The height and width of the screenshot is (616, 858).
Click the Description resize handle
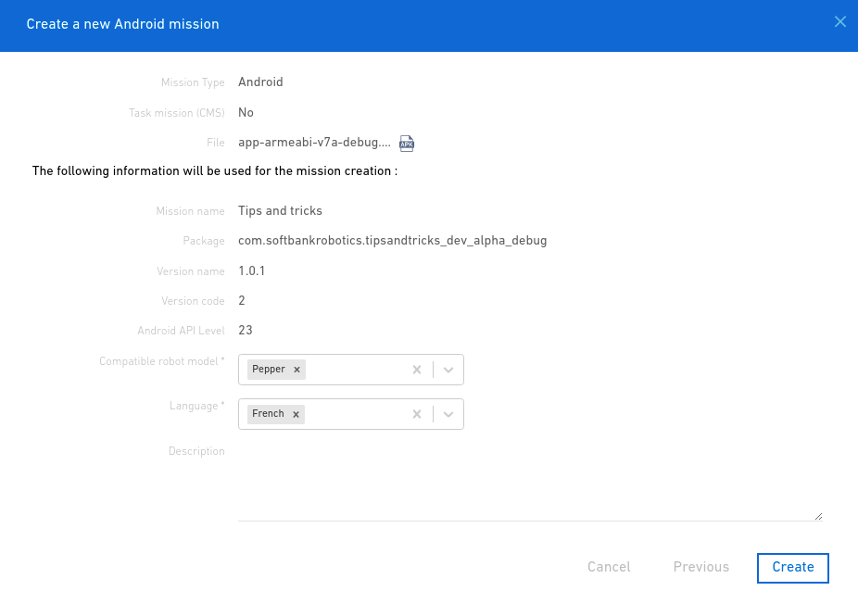818,516
